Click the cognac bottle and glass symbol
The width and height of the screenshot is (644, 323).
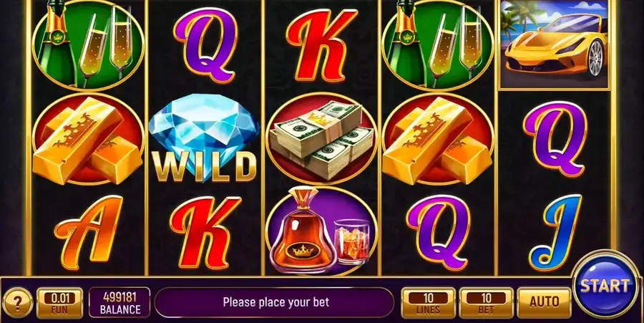click(321, 230)
